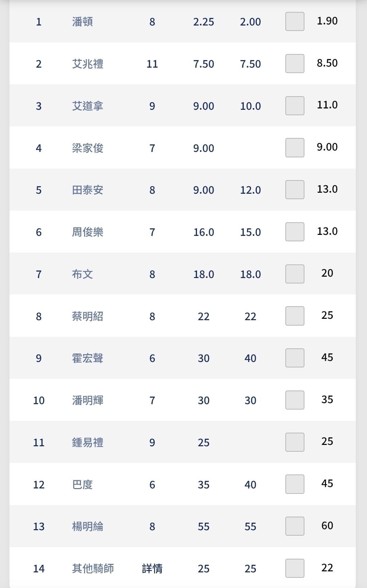Viewport: 367px width, 588px height.
Task: Click the jockey name 艾兆禮
Action: [87, 64]
